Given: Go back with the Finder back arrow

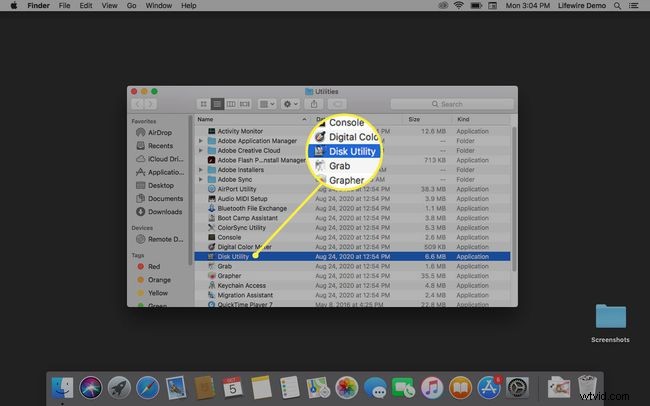Looking at the screenshot, I should tap(138, 104).
